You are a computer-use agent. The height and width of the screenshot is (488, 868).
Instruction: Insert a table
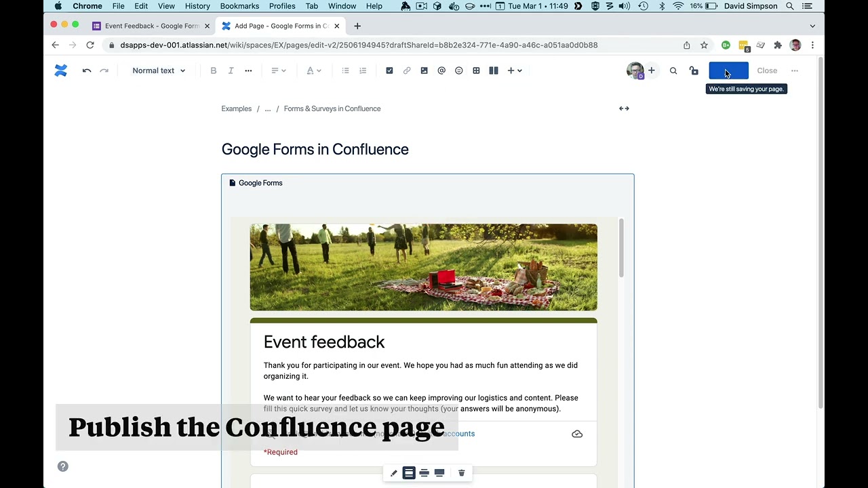click(476, 70)
